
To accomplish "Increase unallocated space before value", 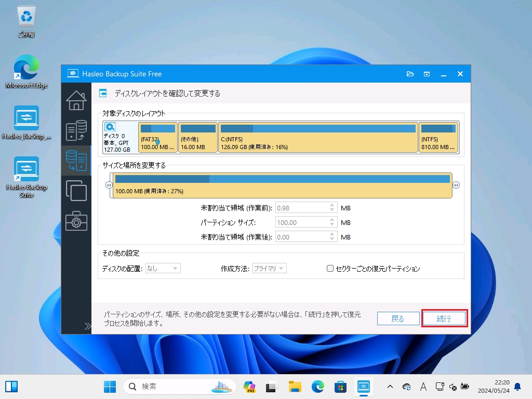I will tap(332, 205).
